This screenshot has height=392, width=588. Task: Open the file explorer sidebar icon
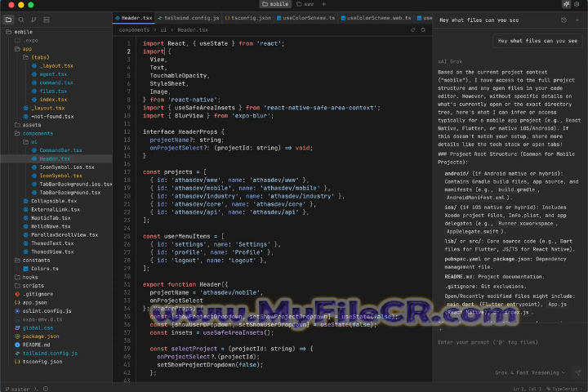(x=8, y=20)
